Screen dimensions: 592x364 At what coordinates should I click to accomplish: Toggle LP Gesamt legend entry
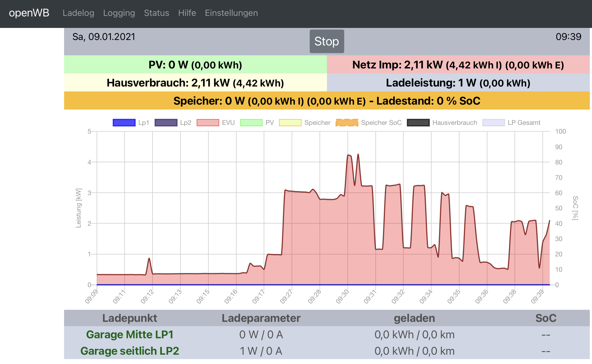(494, 123)
